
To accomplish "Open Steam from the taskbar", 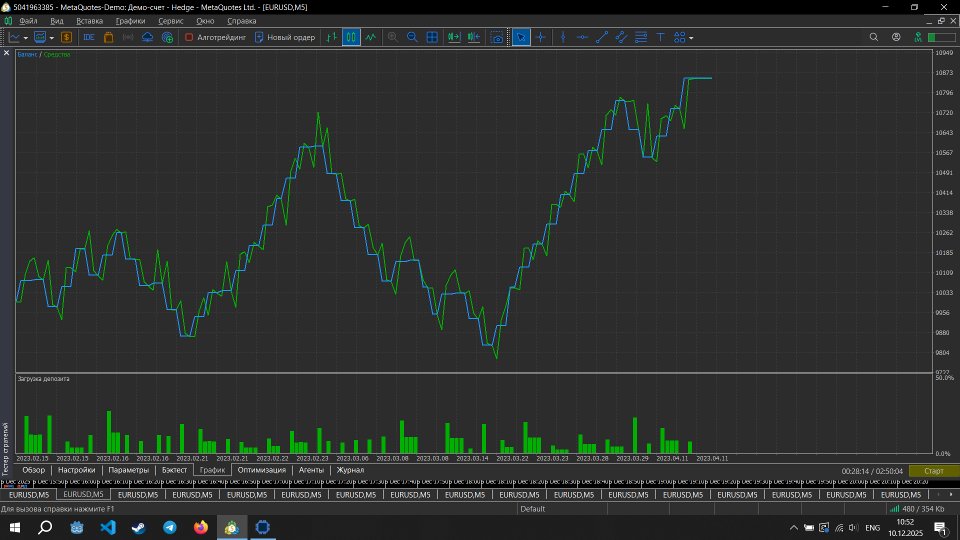I will (x=138, y=527).
